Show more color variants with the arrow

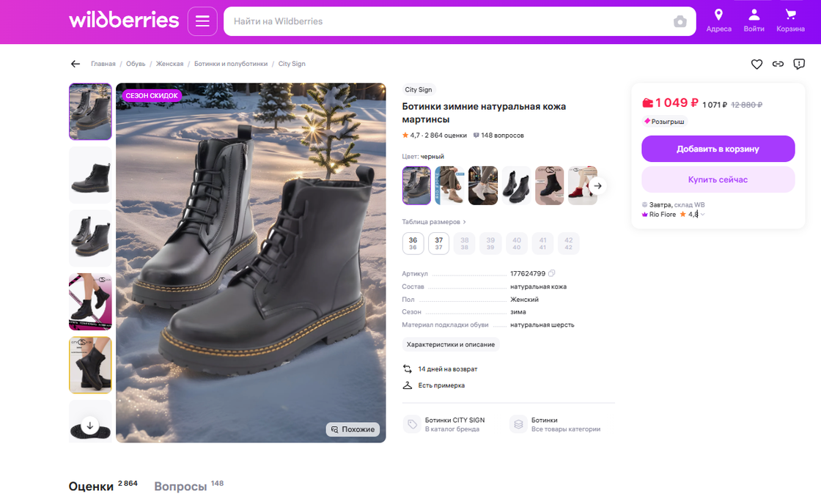598,185
